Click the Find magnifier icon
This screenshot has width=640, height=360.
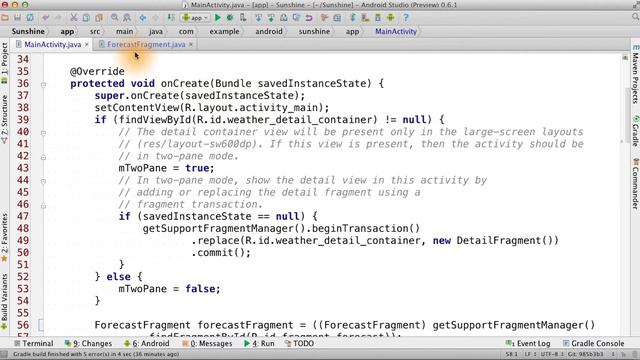[114, 18]
